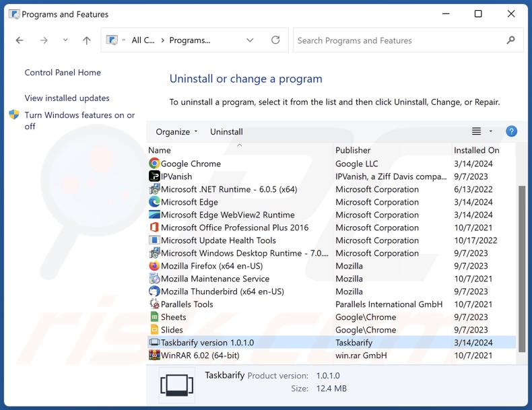Image resolution: width=532 pixels, height=410 pixels.
Task: Click the Microsoft .NET Runtime icon
Action: [154, 189]
